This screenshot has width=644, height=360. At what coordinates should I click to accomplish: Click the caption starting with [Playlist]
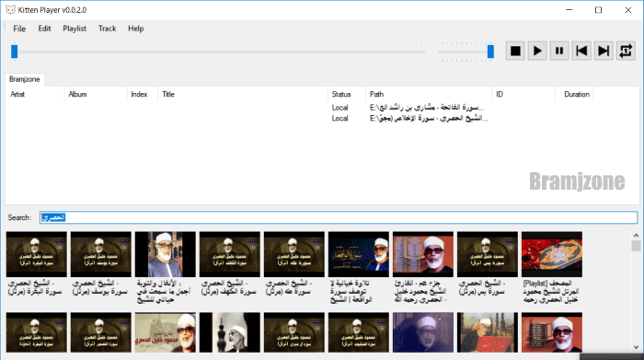(x=551, y=291)
